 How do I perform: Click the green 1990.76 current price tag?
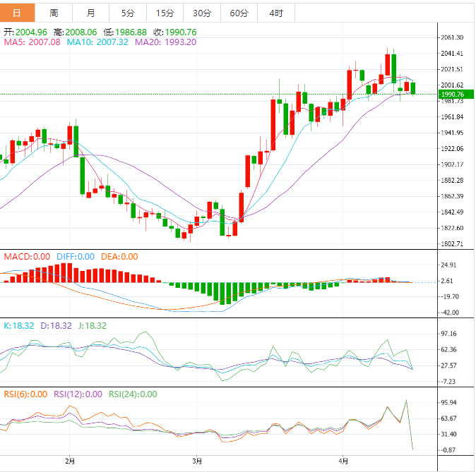451,95
